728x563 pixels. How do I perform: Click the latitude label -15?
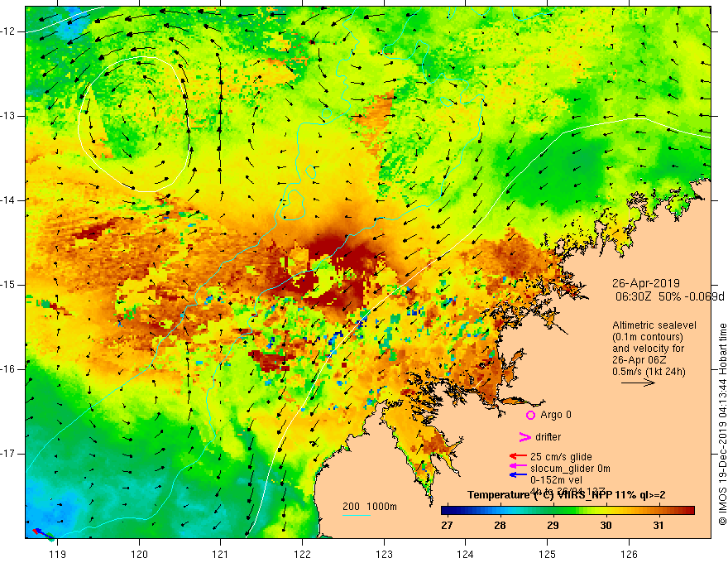click(9, 285)
